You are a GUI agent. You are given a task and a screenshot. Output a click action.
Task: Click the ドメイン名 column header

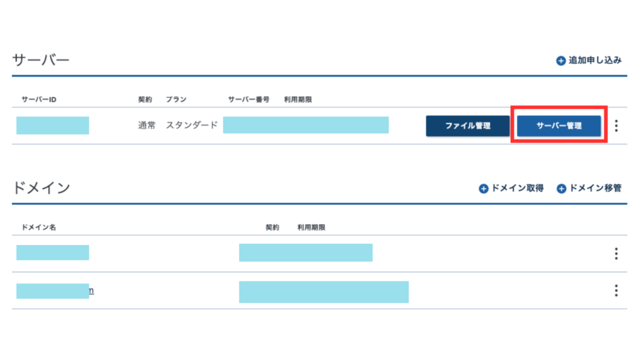click(x=39, y=227)
